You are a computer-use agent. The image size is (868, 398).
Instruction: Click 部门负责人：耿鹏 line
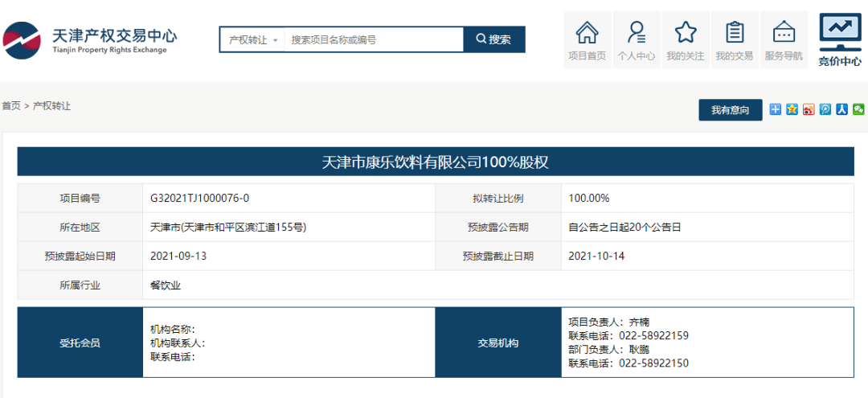[x=609, y=349]
